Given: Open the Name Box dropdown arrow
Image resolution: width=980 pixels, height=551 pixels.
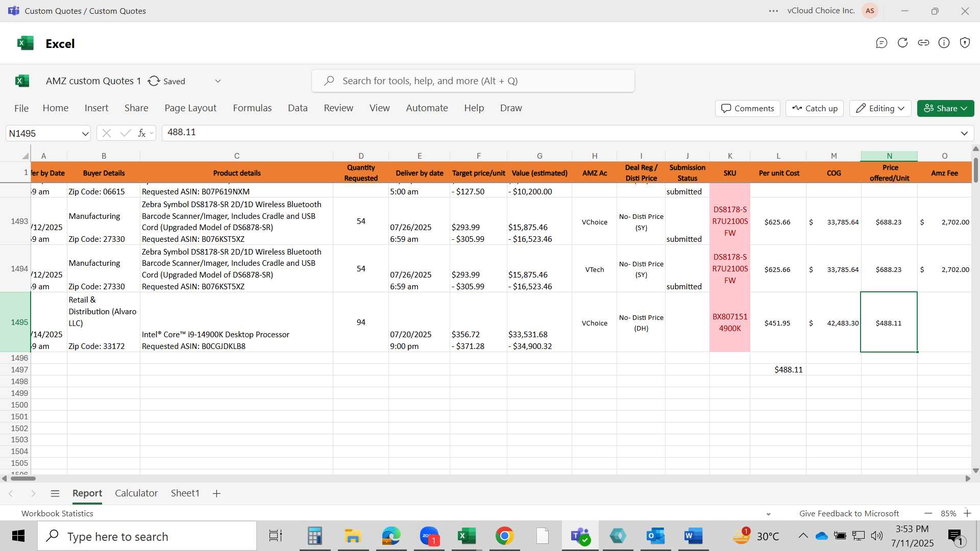Looking at the screenshot, I should click(85, 134).
